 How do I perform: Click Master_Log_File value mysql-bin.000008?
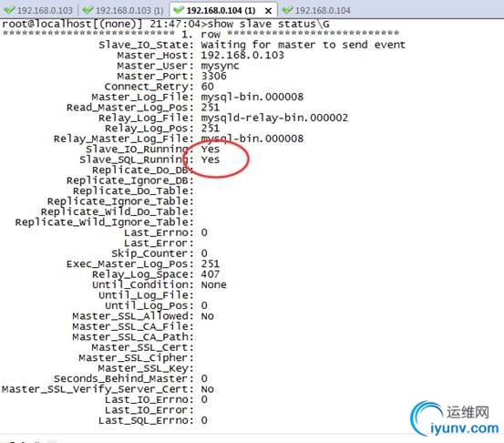(252, 97)
